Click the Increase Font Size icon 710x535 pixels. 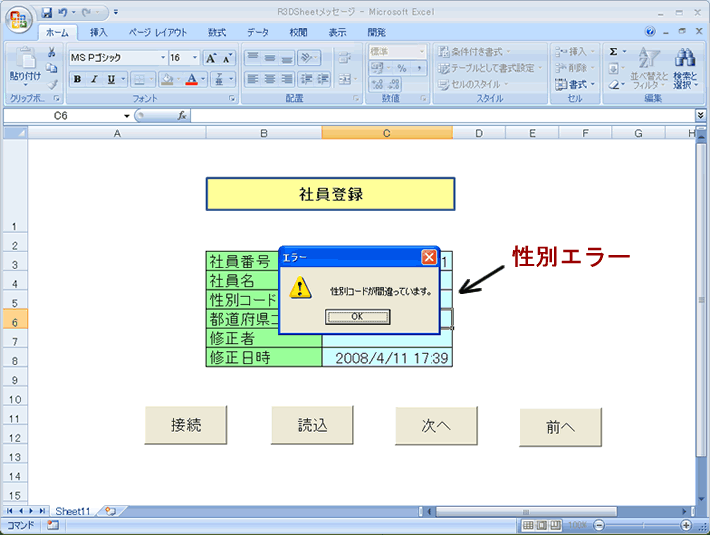tap(211, 58)
